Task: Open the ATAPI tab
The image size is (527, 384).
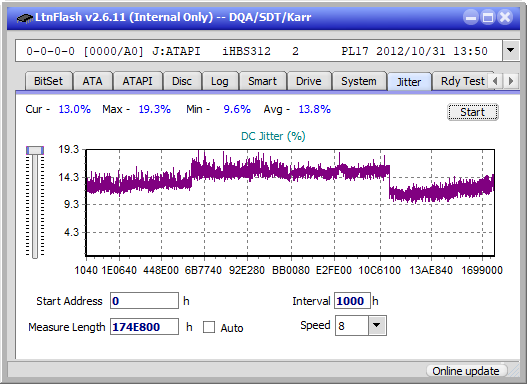Action: (x=137, y=81)
